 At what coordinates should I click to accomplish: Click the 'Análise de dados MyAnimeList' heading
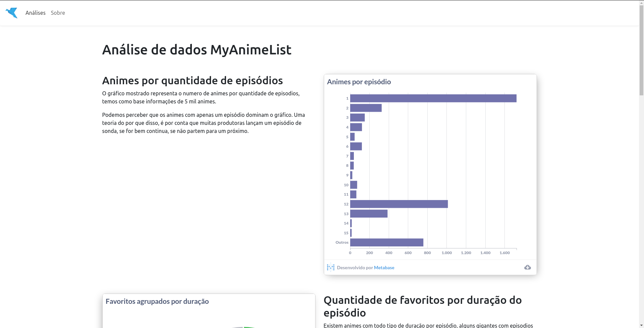197,50
